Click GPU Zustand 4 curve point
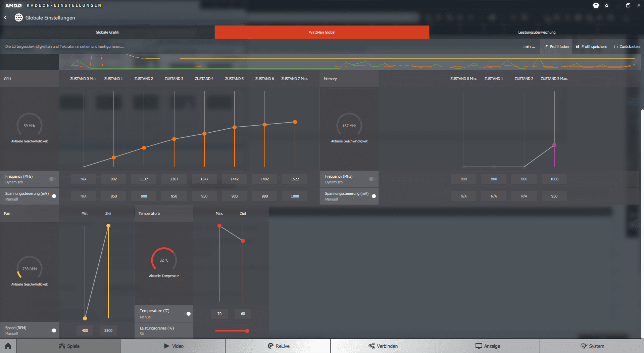This screenshot has width=644, height=353. tap(204, 134)
